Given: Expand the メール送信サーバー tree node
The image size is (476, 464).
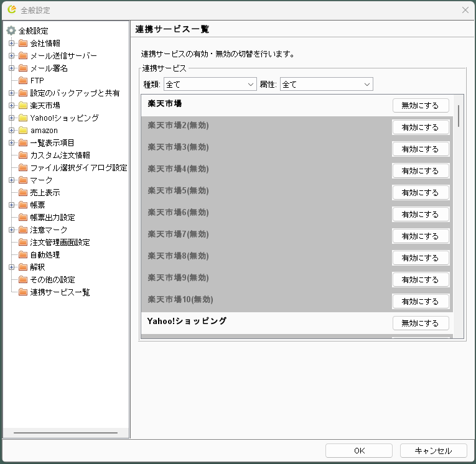Looking at the screenshot, I should click(11, 56).
